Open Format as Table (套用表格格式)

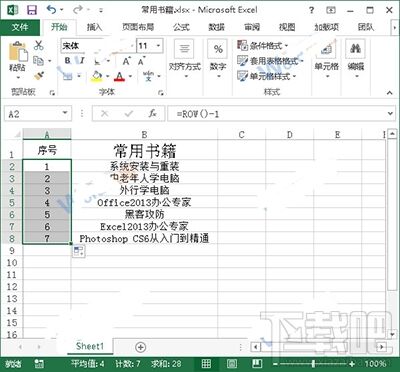[x=270, y=61]
